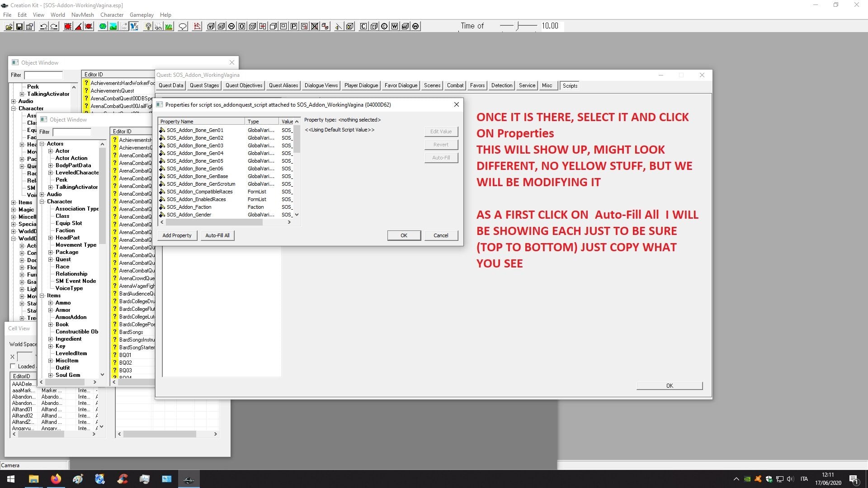This screenshot has width=868, height=488.
Task: Expand the BodyPartData tree node
Action: click(x=51, y=165)
